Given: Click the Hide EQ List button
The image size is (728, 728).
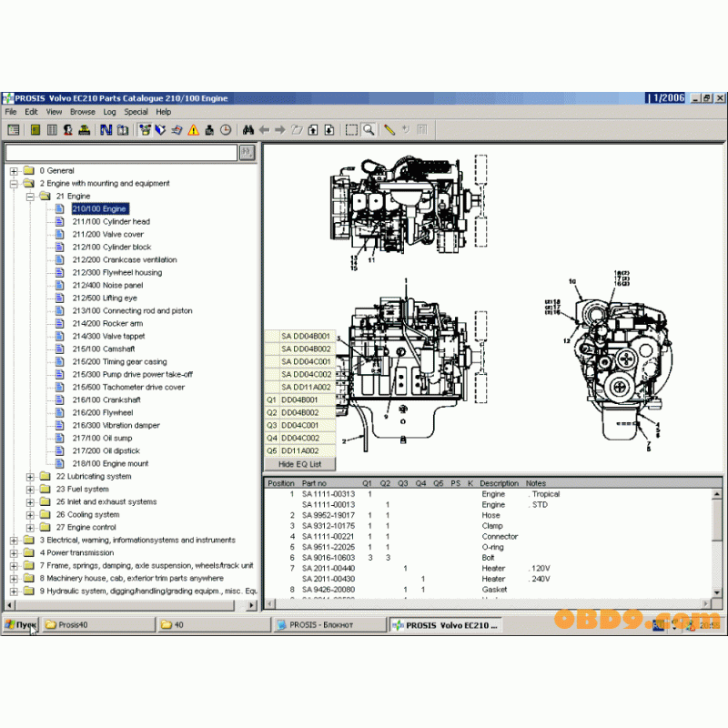Looking at the screenshot, I should [x=300, y=464].
